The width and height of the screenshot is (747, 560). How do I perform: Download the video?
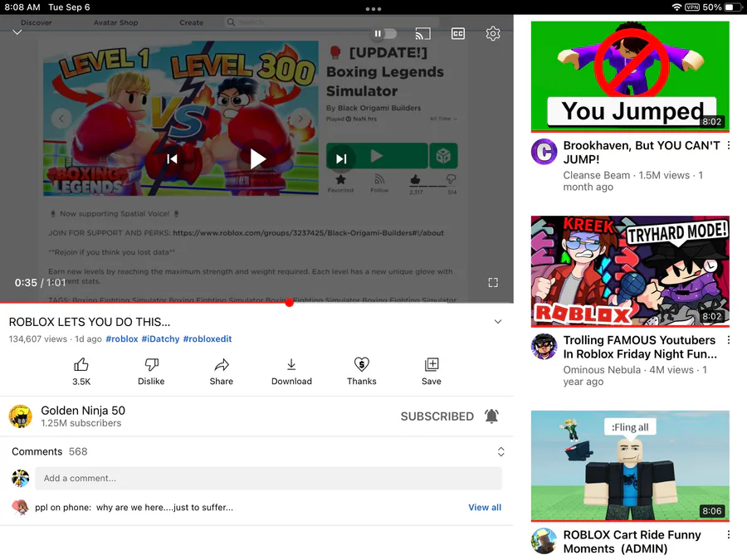pos(291,372)
